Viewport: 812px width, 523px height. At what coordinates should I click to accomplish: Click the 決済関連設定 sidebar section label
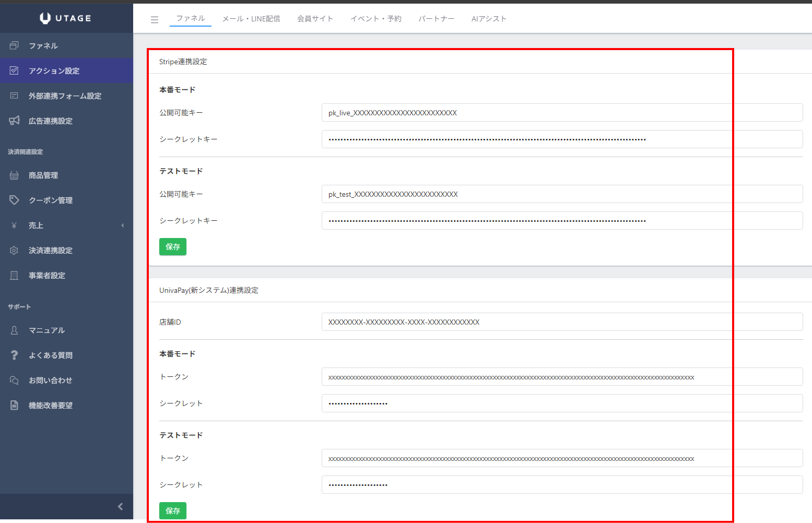[x=25, y=152]
